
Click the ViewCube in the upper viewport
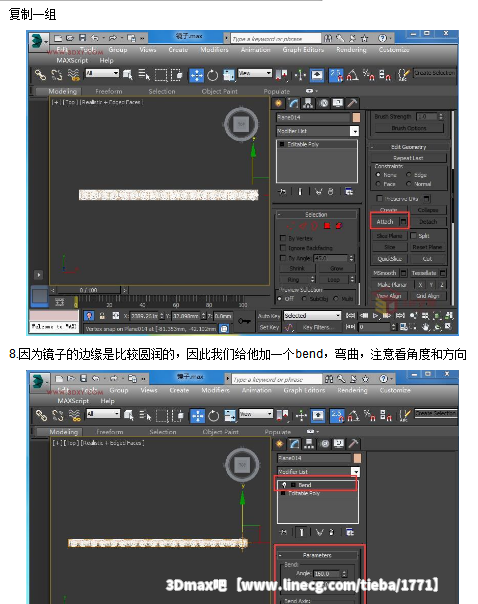coord(241,124)
